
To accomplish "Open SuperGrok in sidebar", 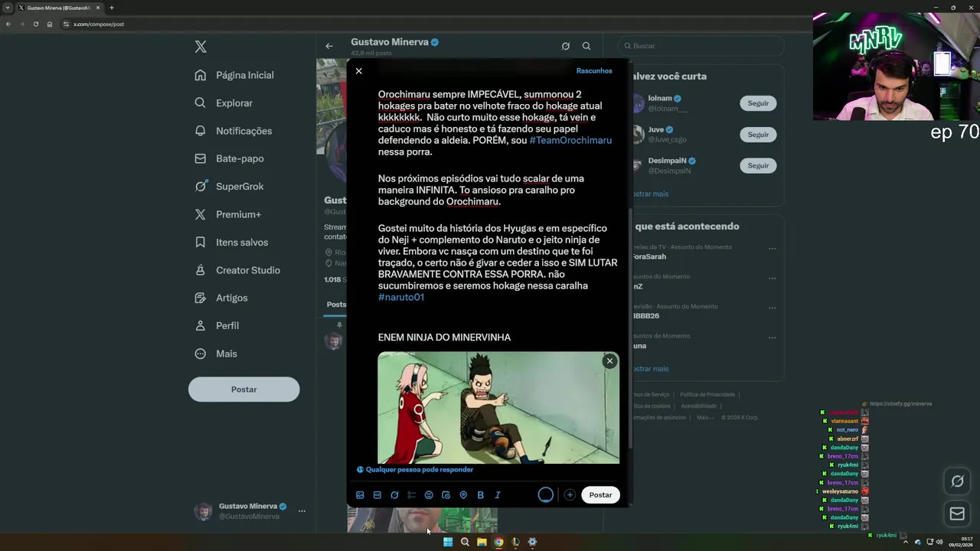I will (229, 186).
